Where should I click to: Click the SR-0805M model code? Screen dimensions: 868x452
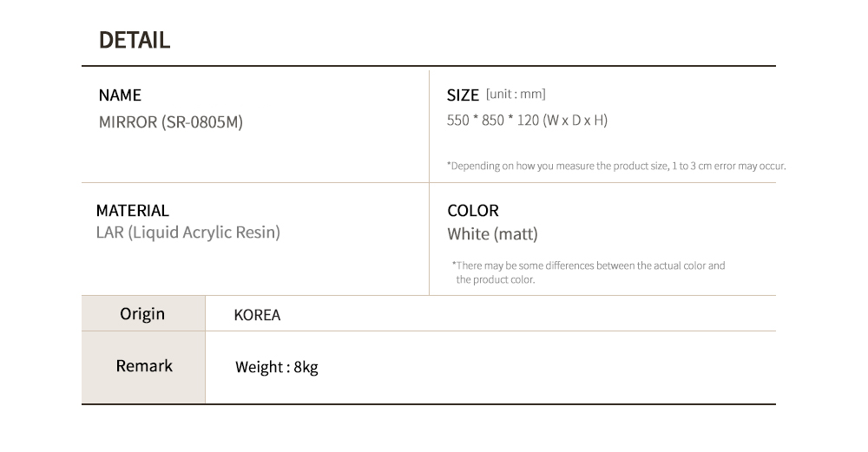coord(202,121)
